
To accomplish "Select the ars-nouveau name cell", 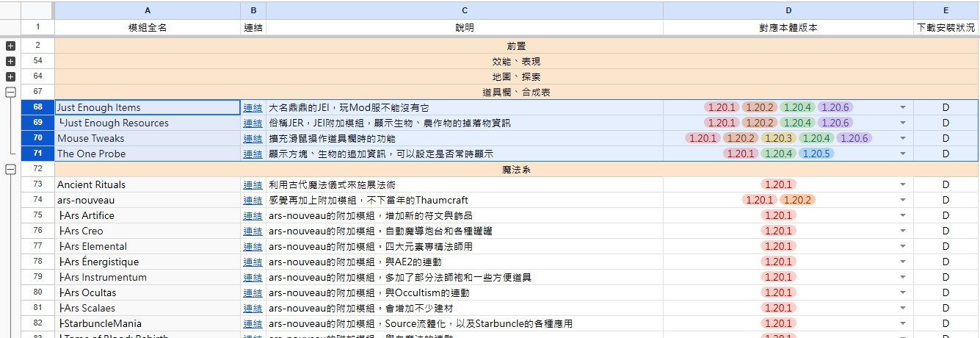I will pos(148,201).
